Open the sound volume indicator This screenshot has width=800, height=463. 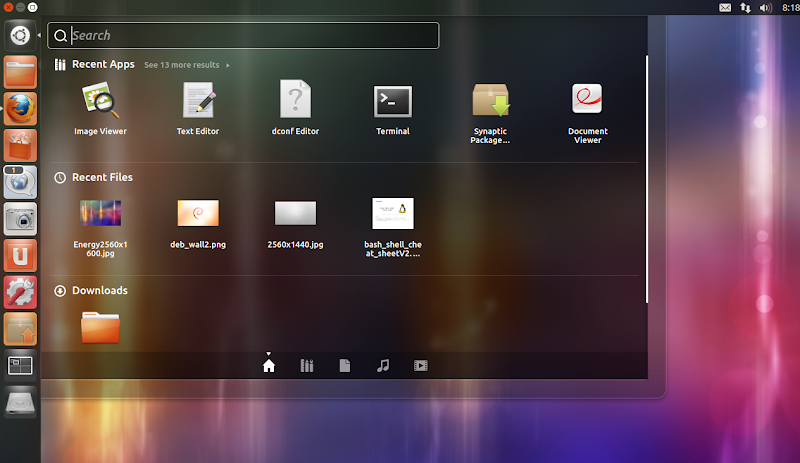coord(765,8)
